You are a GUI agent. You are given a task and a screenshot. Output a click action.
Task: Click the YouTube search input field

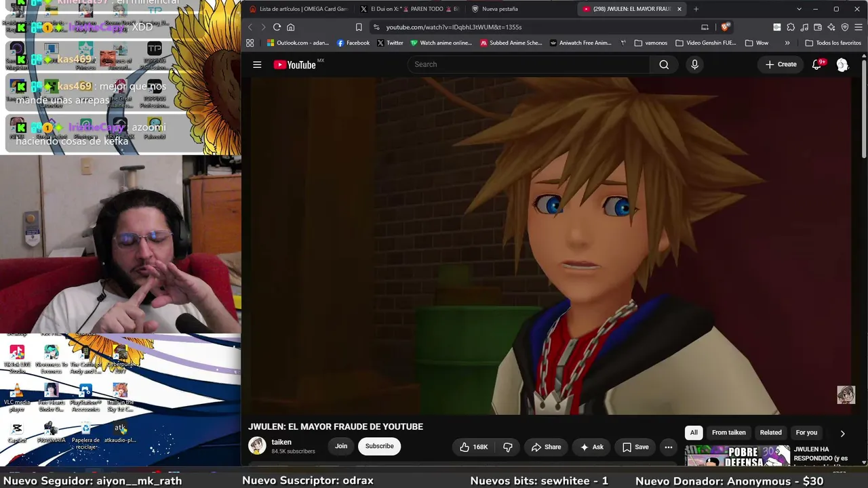point(529,64)
